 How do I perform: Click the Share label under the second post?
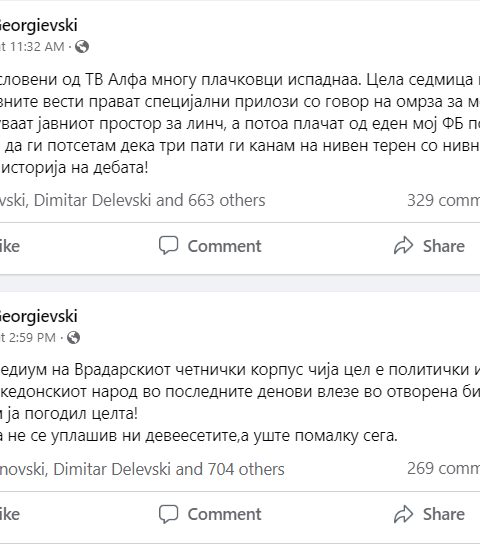pos(444,514)
